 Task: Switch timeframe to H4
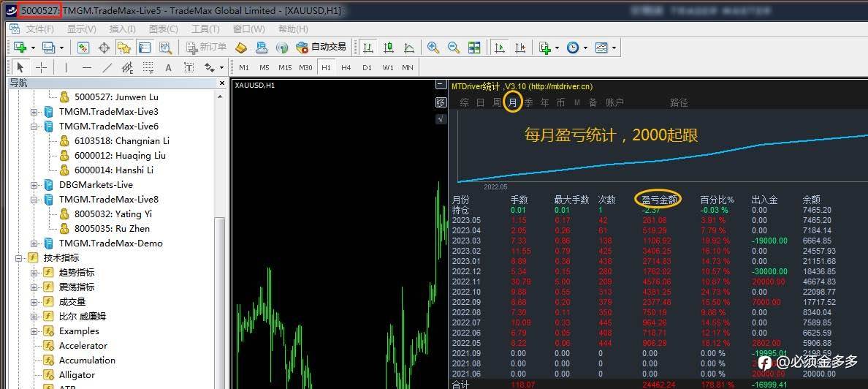point(346,67)
